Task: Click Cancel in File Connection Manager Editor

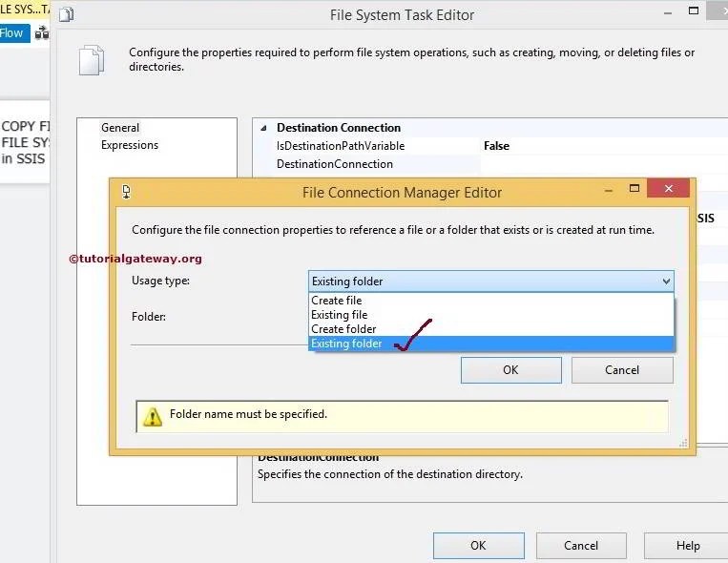Action: pos(622,369)
